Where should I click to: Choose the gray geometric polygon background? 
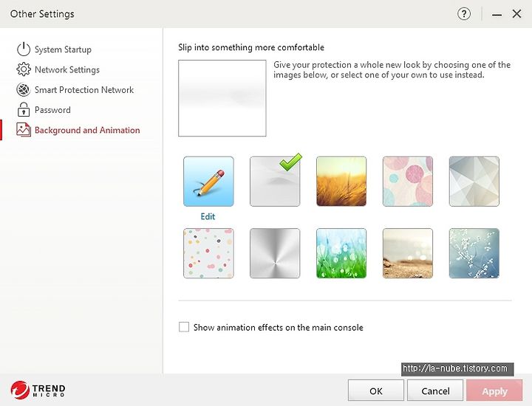click(474, 182)
